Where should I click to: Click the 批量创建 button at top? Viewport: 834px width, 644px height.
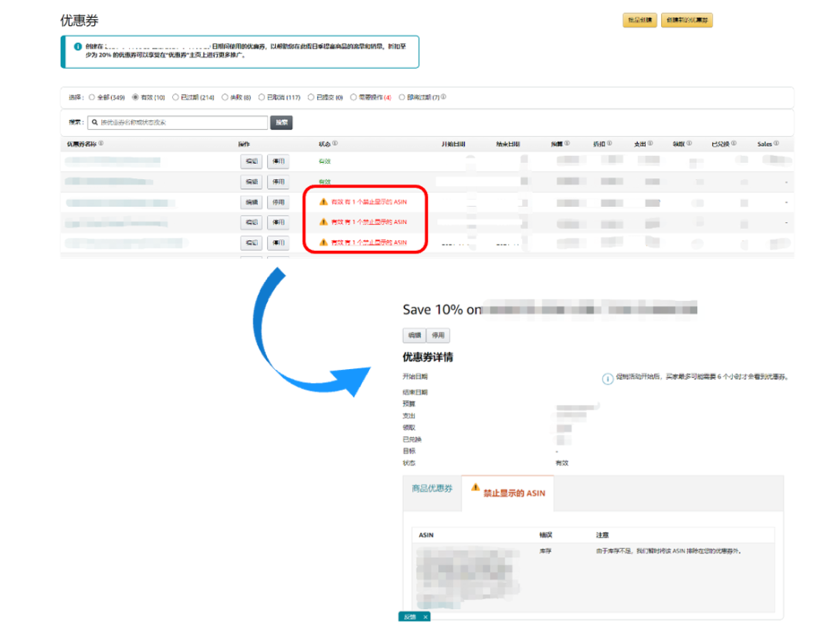tap(639, 21)
